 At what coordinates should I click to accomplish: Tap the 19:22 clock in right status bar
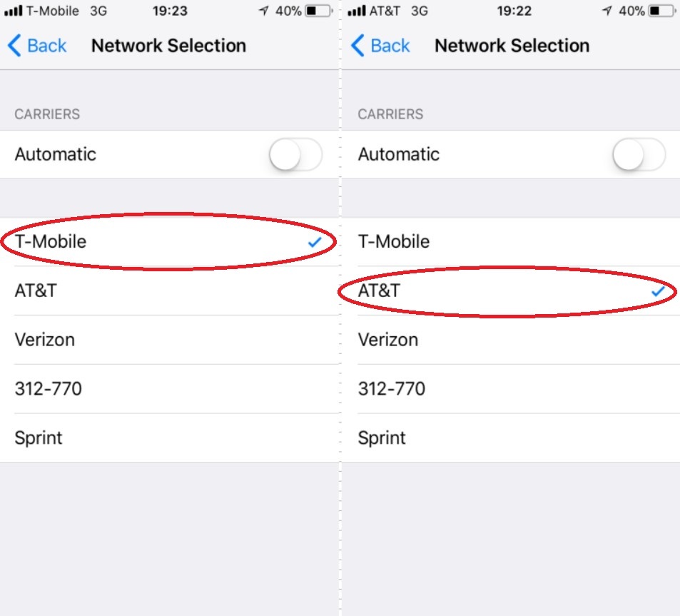512,11
